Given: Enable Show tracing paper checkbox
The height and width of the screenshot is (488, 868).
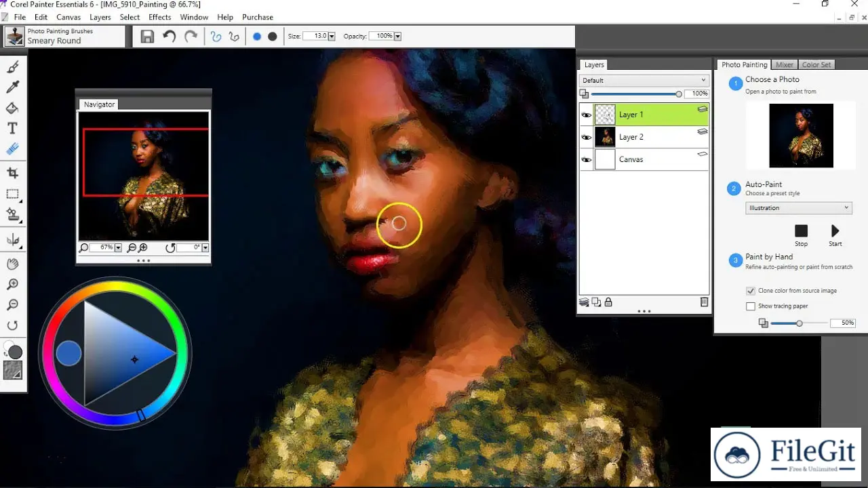Looking at the screenshot, I should [751, 306].
